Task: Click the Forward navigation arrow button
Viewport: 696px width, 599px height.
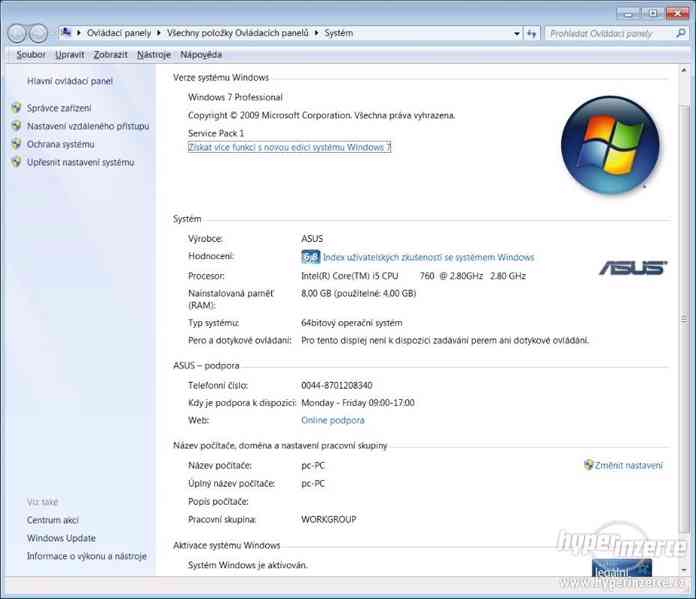Action: tap(39, 33)
